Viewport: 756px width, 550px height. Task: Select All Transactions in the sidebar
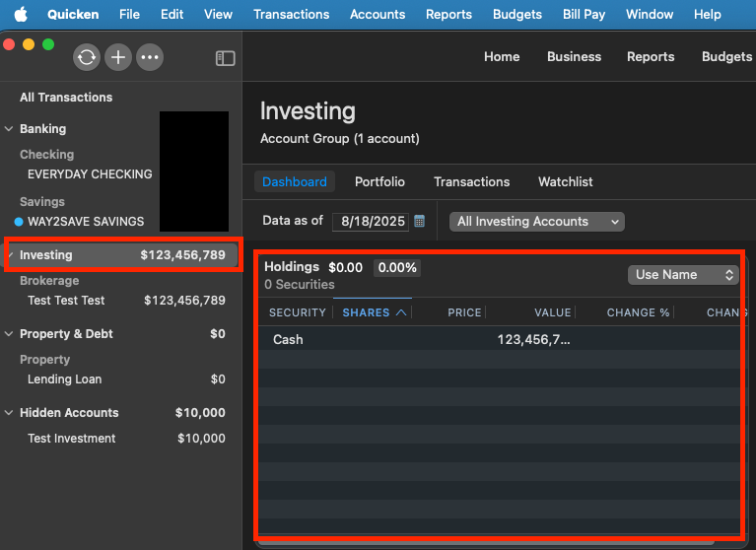pos(66,98)
